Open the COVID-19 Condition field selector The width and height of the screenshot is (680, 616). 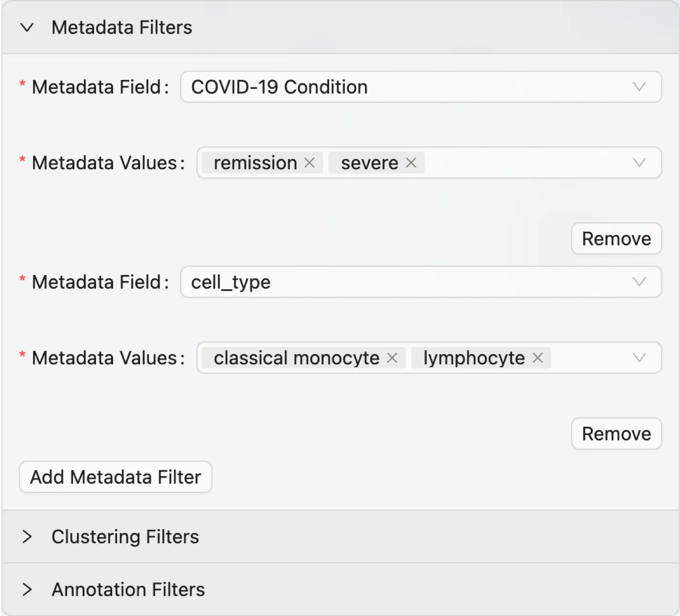tap(420, 87)
